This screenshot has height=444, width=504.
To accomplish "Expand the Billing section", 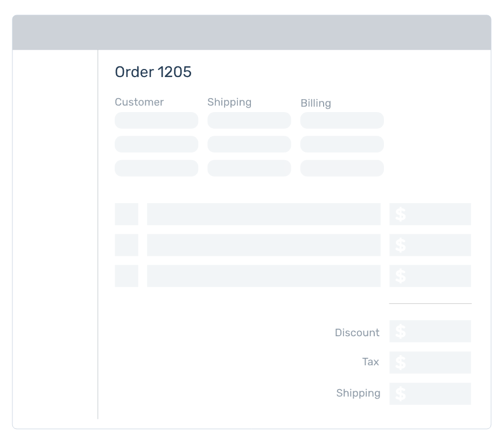I will [x=316, y=103].
